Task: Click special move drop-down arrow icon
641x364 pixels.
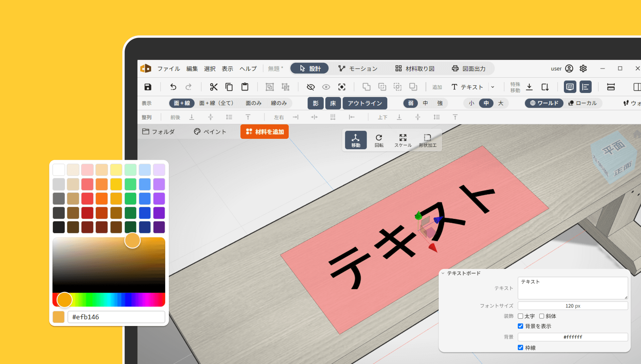Action: (529, 87)
